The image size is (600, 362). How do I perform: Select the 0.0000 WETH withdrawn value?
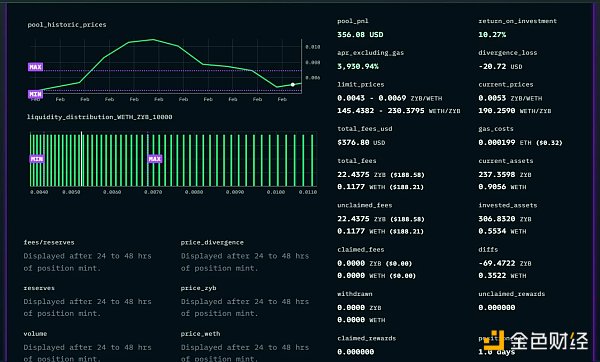(361, 320)
